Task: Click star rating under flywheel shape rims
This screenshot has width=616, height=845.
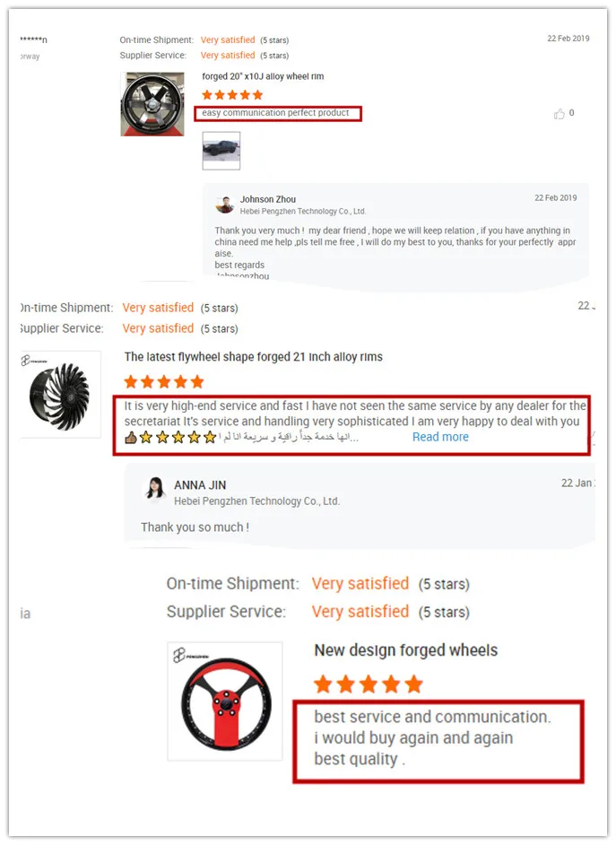Action: (164, 382)
